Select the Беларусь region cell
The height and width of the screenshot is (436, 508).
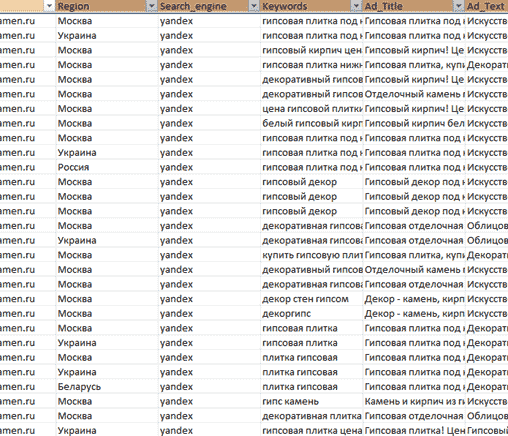click(107, 387)
